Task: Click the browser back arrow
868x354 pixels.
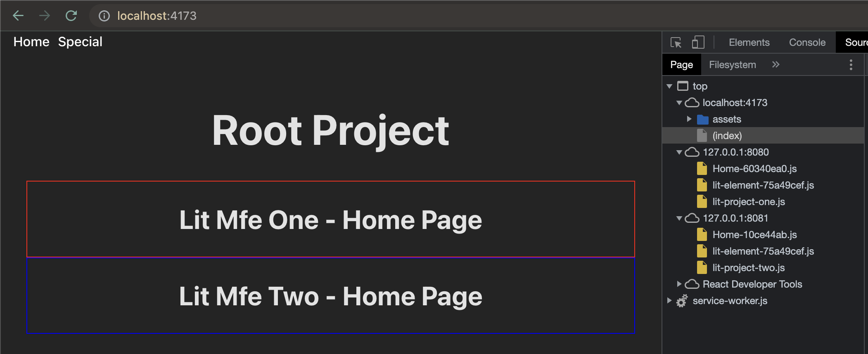Action: click(x=18, y=16)
